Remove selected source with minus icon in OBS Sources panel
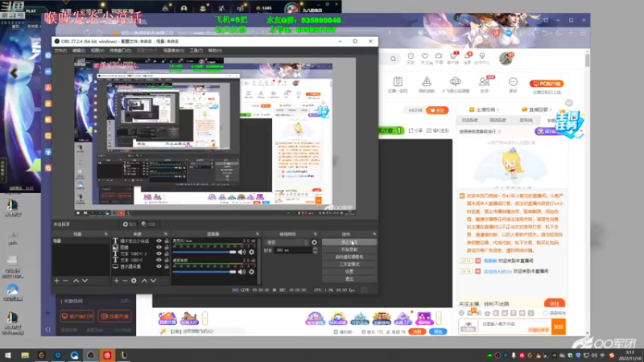 coord(125,281)
